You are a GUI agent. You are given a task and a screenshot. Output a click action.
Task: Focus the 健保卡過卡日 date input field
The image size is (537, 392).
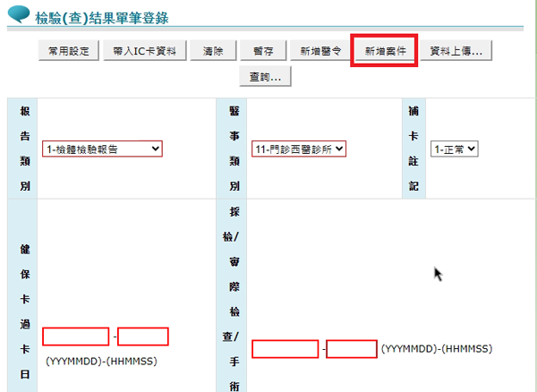pyautogui.click(x=75, y=337)
